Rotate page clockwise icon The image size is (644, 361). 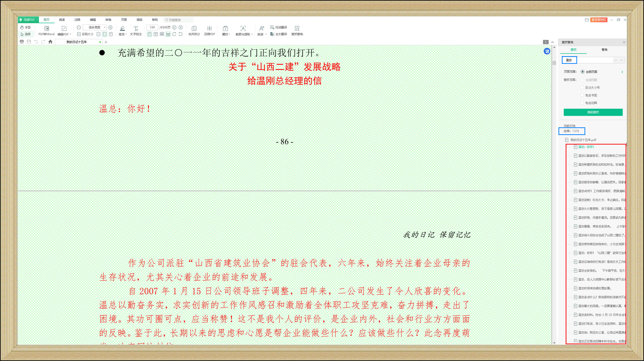point(174,34)
